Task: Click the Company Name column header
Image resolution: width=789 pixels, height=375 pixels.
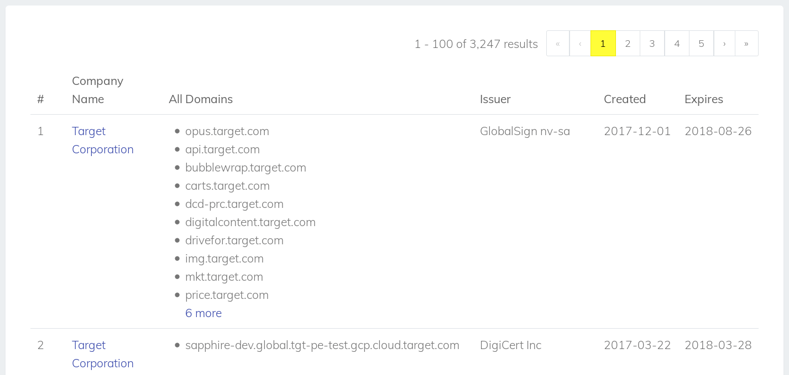Action: [x=98, y=90]
